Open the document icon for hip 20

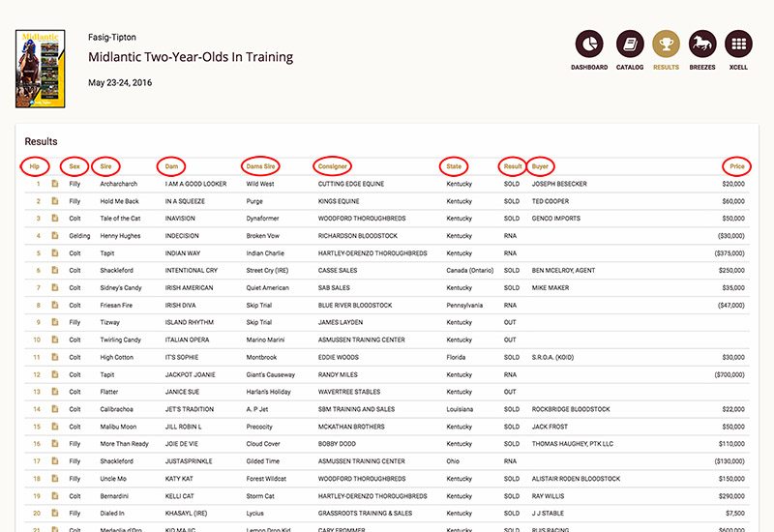point(55,514)
